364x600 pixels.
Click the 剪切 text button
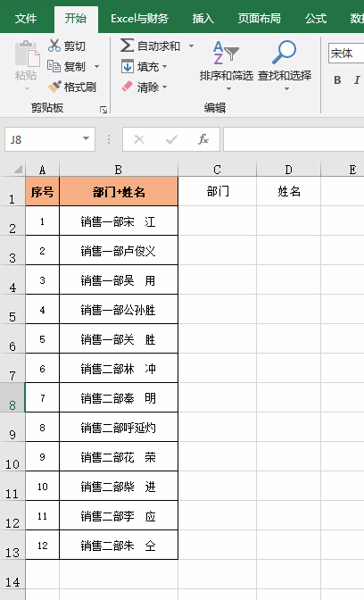75,46
